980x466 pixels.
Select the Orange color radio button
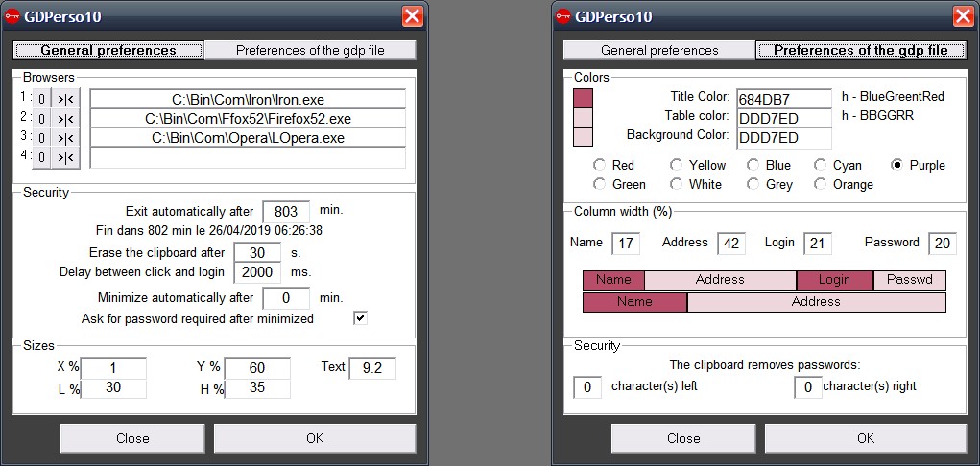(x=821, y=184)
